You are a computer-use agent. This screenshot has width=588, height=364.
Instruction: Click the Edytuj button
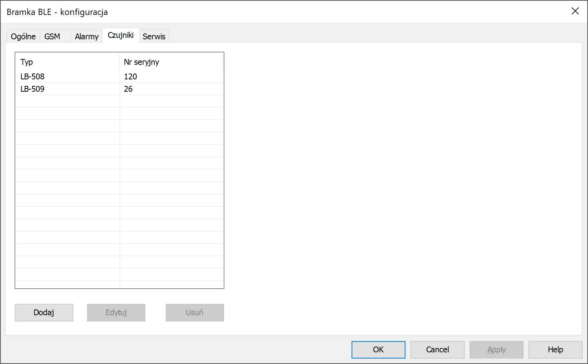click(x=116, y=313)
